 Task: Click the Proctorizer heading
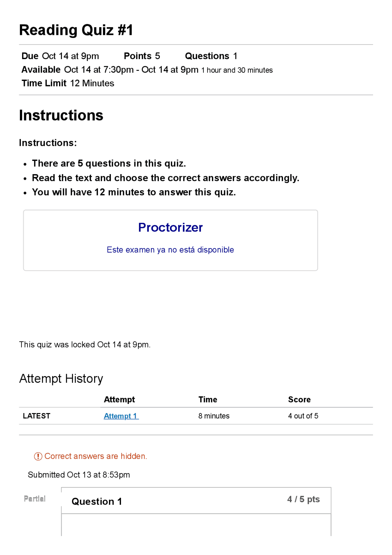(170, 227)
